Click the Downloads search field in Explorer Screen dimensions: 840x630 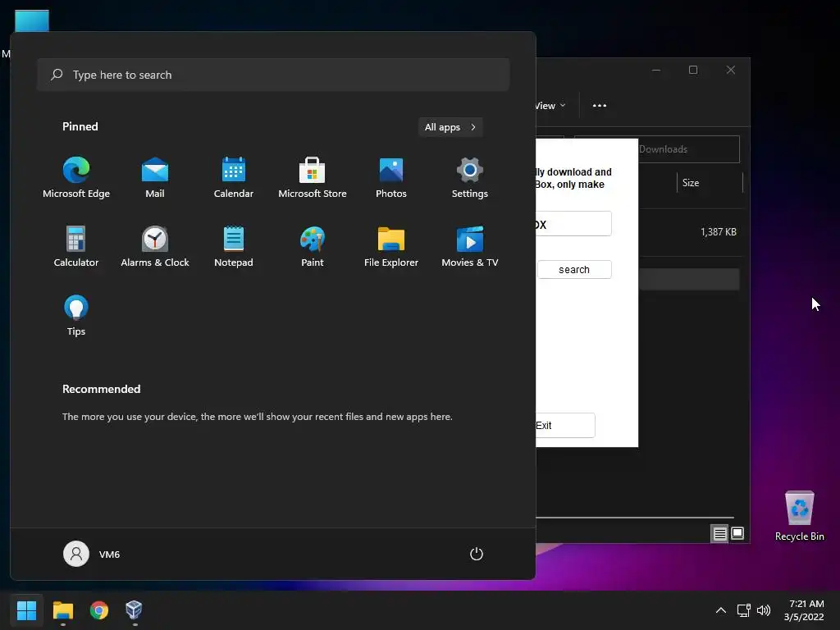pyautogui.click(x=658, y=149)
